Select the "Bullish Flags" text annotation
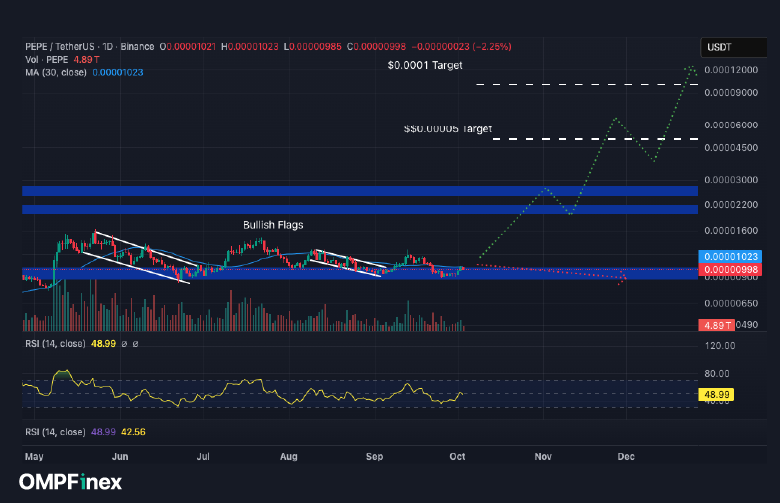This screenshot has height=503, width=780. [273, 225]
